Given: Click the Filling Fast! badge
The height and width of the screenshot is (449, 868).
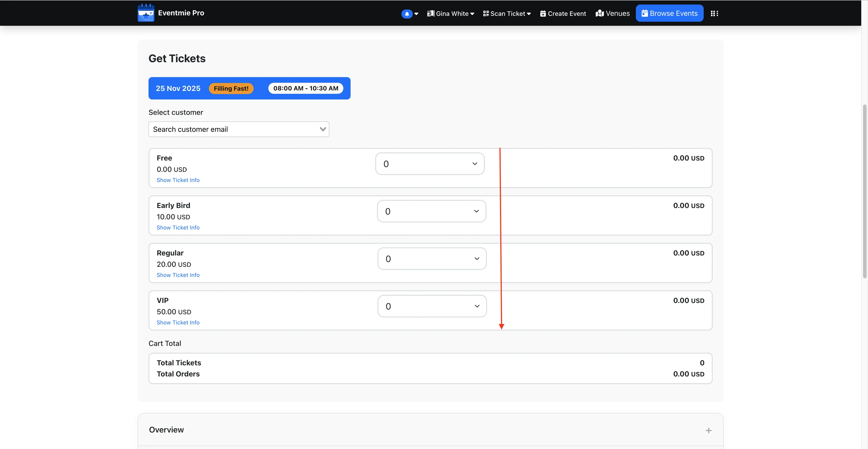Looking at the screenshot, I should click(x=231, y=88).
